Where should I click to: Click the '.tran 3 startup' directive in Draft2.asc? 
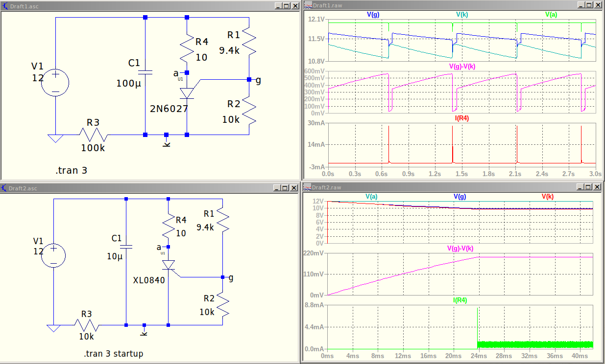[113, 353]
